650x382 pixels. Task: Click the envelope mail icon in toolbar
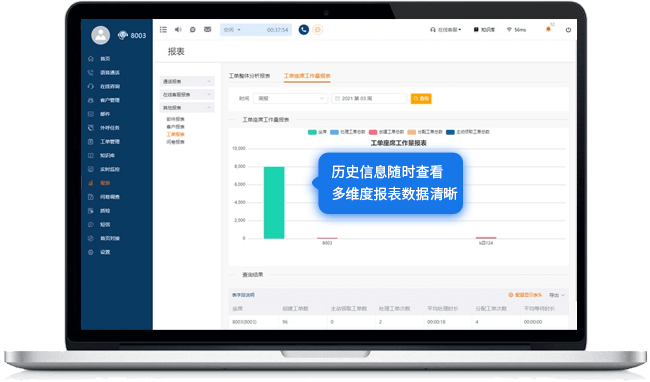[208, 29]
